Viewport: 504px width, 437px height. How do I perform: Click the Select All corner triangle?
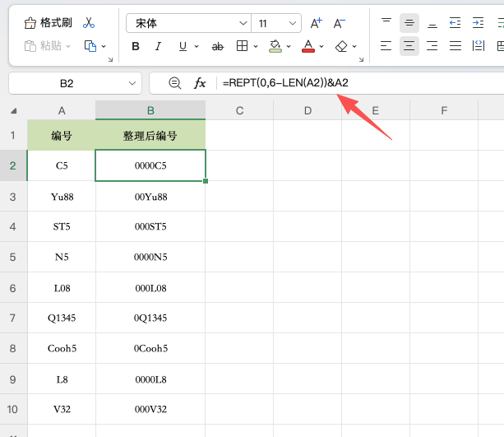pos(13,111)
